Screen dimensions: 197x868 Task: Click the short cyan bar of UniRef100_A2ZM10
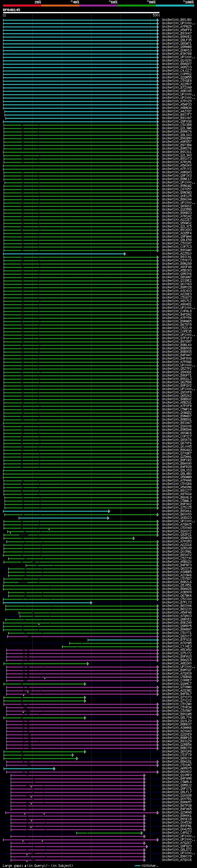[64, 254]
